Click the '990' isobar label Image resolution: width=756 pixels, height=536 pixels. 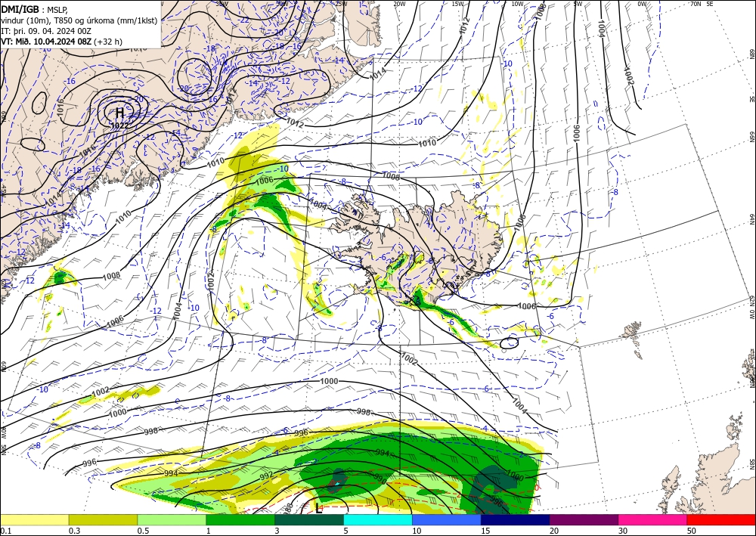(x=380, y=479)
